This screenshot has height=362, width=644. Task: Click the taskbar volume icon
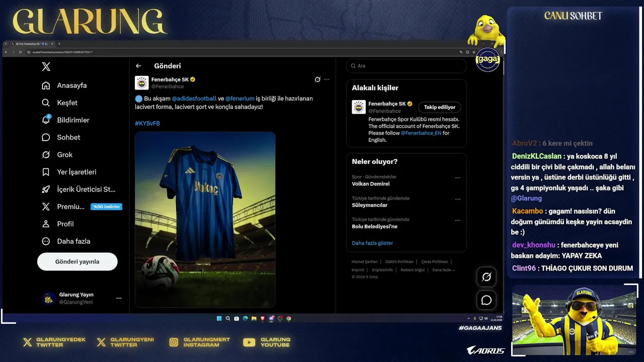(486, 318)
